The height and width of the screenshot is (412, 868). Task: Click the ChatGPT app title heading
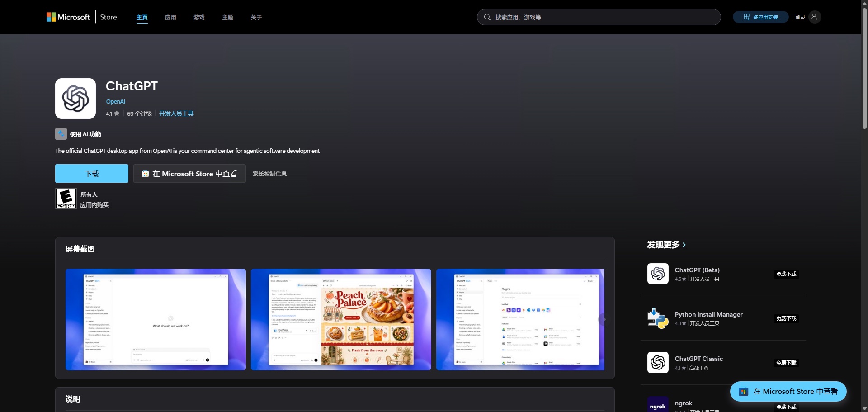coord(132,86)
